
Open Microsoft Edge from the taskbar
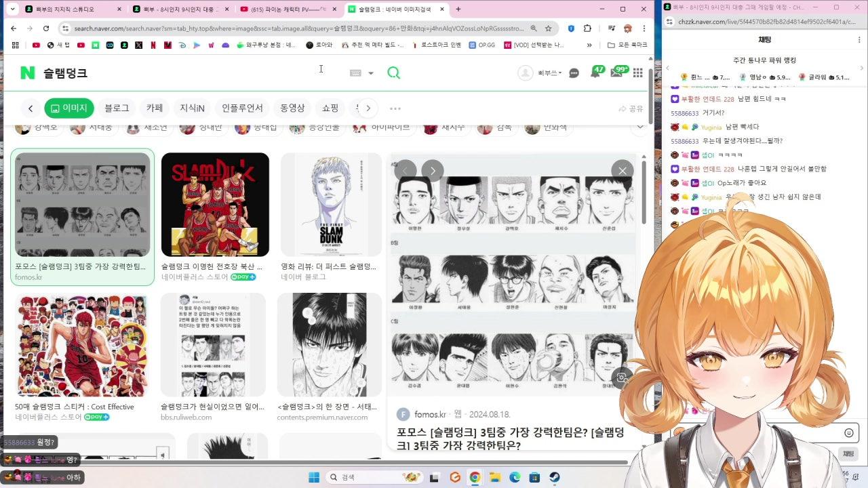click(515, 477)
